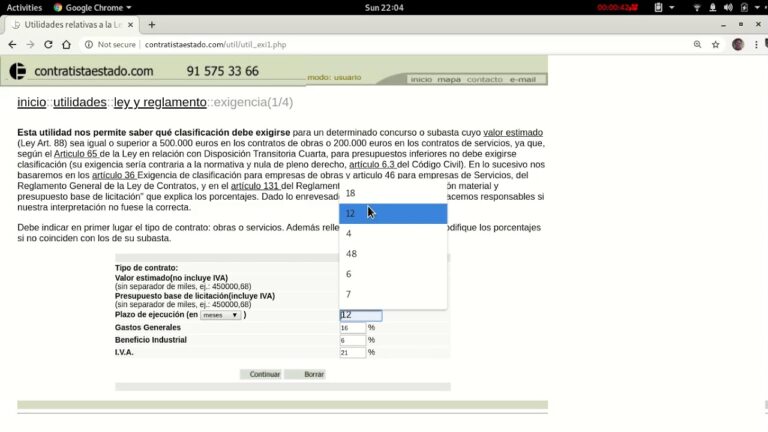Choose 6 from the autocomplete list

coord(393,274)
